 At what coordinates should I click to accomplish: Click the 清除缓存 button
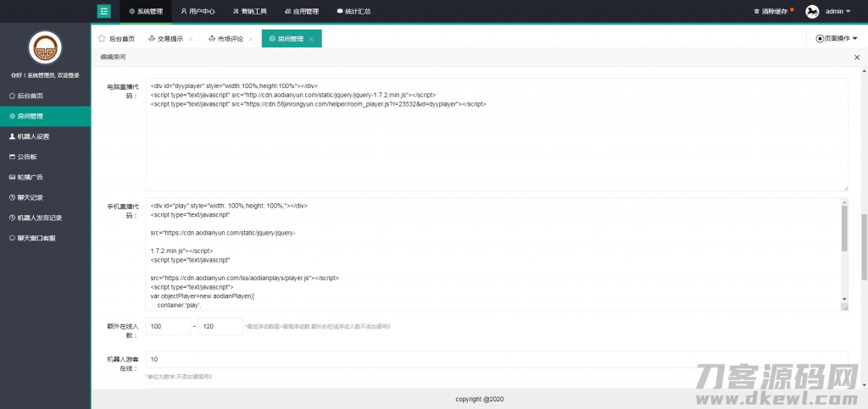772,11
